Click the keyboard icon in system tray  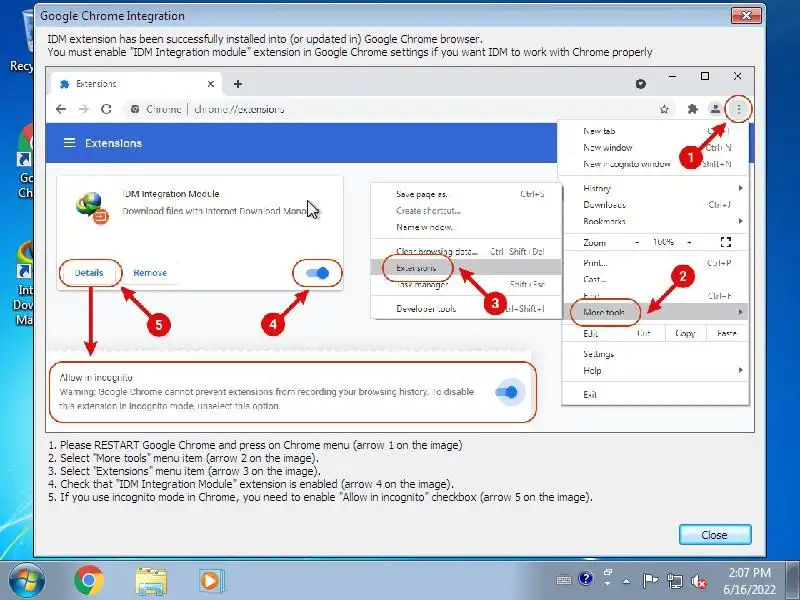coord(564,580)
